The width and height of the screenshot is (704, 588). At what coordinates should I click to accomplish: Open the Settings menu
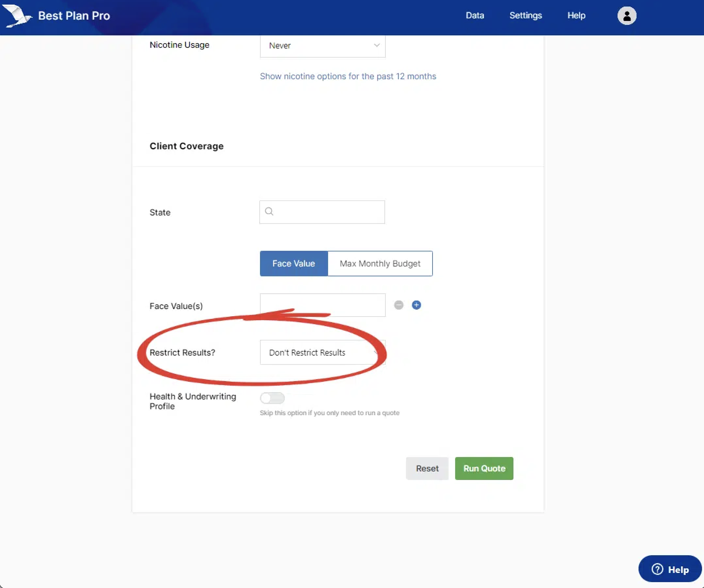click(x=525, y=15)
